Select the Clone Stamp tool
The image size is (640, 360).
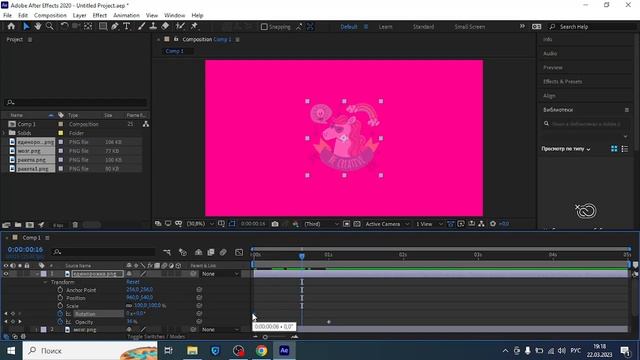(153, 27)
